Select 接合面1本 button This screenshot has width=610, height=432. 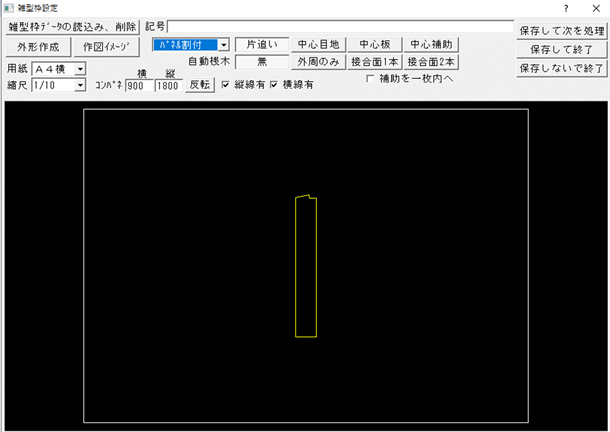pos(375,61)
